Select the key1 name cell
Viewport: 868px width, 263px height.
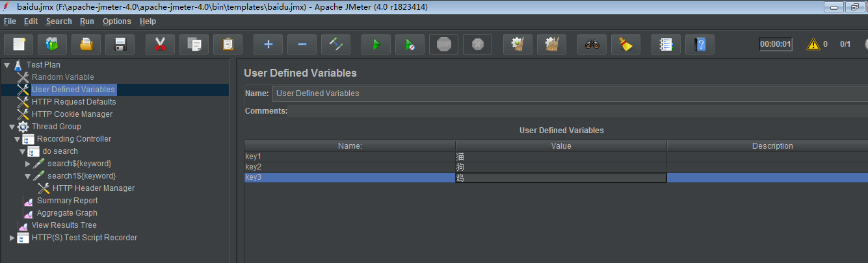point(350,157)
